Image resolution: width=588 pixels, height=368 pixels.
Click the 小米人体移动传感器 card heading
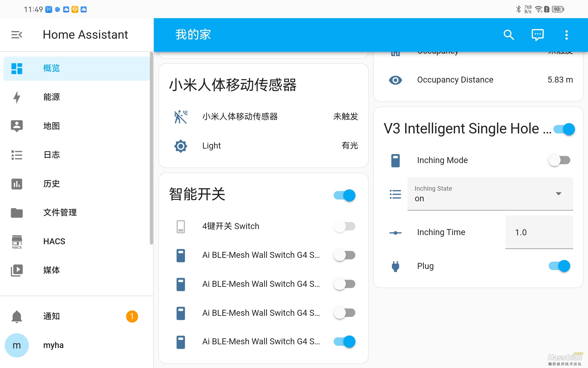pos(233,85)
